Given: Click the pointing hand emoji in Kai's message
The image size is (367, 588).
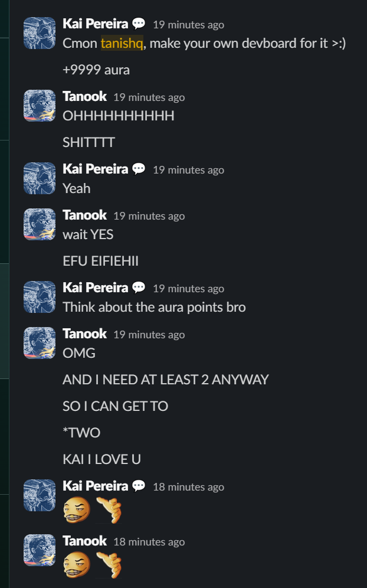Looking at the screenshot, I should [x=109, y=509].
